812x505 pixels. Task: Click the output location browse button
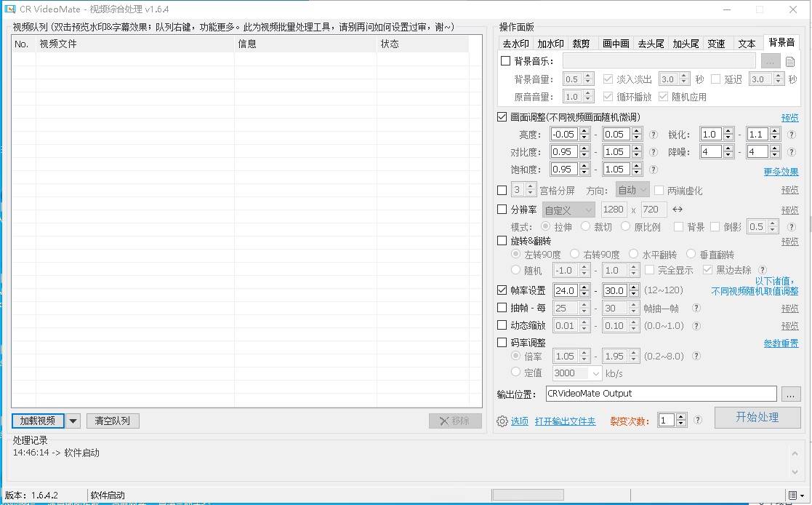click(790, 394)
